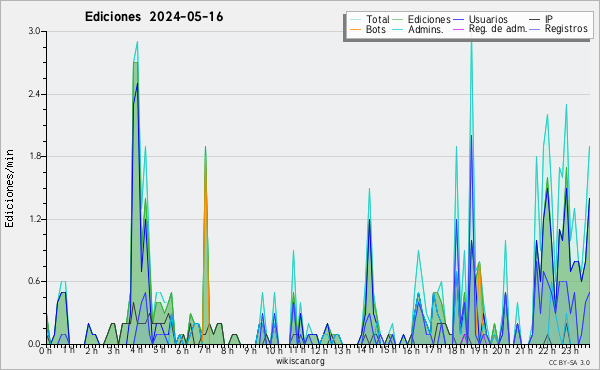Click the y-axis title 'Ediciones/min'
Image resolution: width=600 pixels, height=370 pixels.
click(x=9, y=188)
